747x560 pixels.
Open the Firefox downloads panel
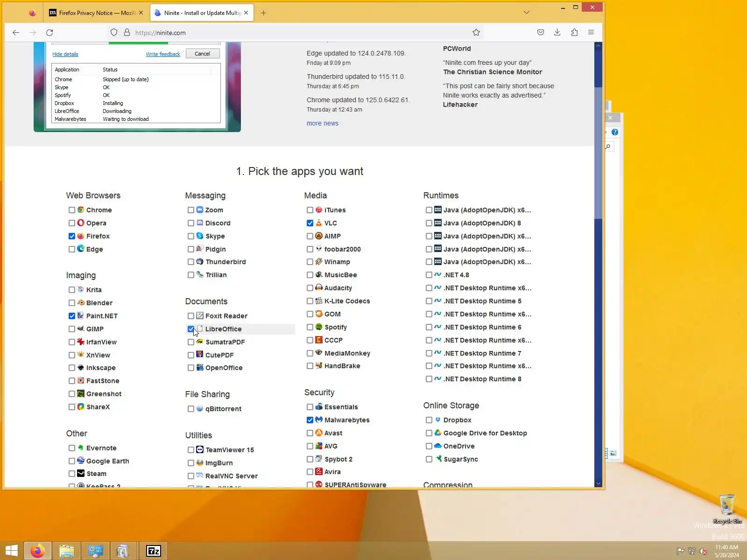click(x=557, y=33)
